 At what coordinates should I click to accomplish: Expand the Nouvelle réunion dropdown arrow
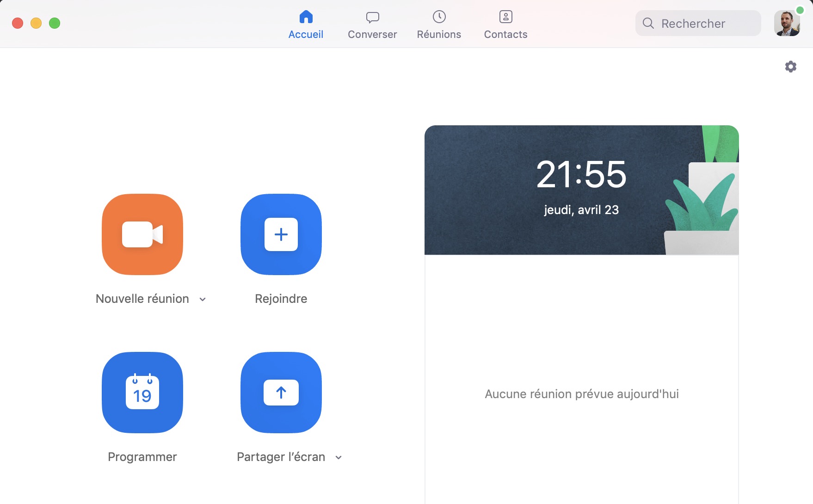203,300
